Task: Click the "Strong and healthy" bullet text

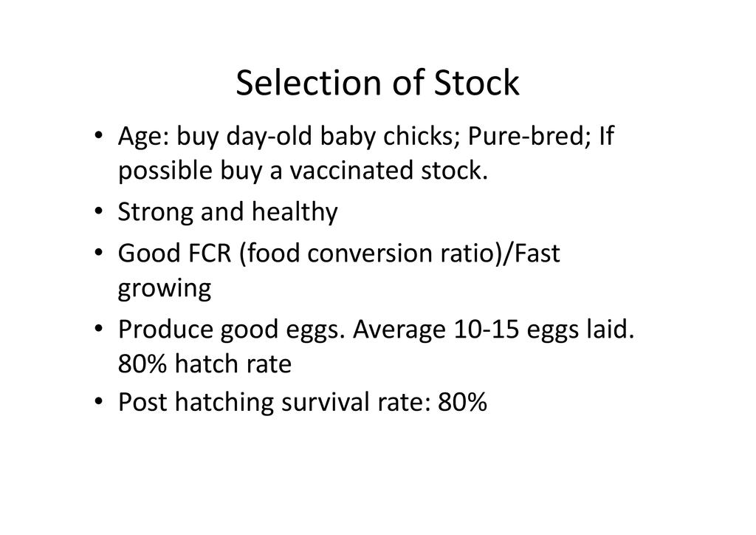Action: click(x=227, y=213)
